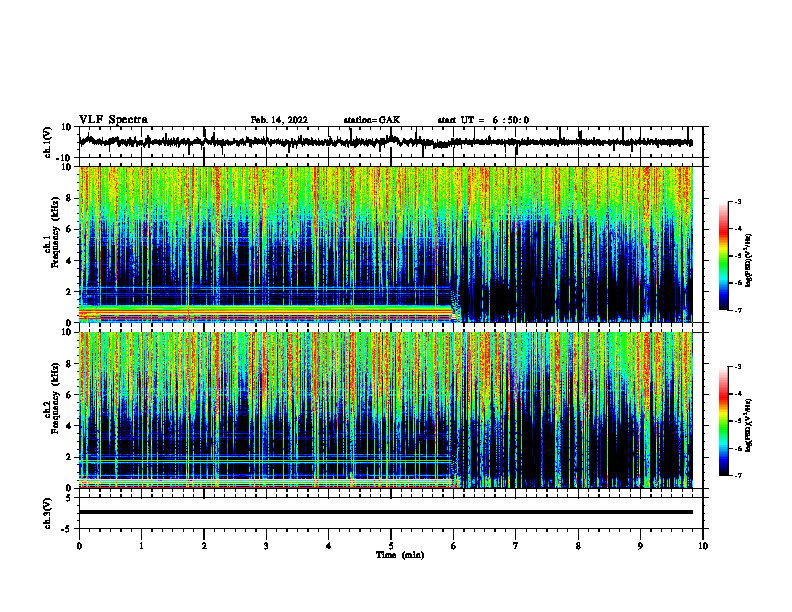Click the "4" kHz tick on ch.1 axis

pos(70,261)
